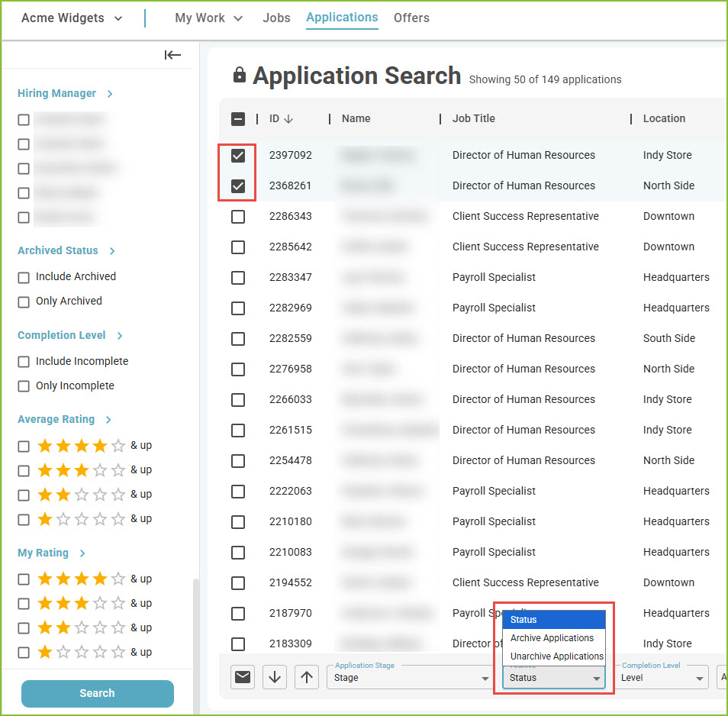This screenshot has height=716, width=728.
Task: Click South Side location cell
Action: [x=669, y=338]
